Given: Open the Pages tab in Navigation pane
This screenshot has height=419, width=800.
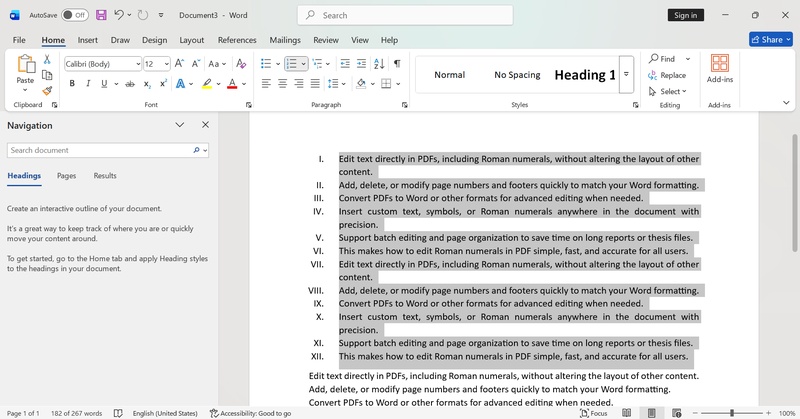Looking at the screenshot, I should click(66, 176).
